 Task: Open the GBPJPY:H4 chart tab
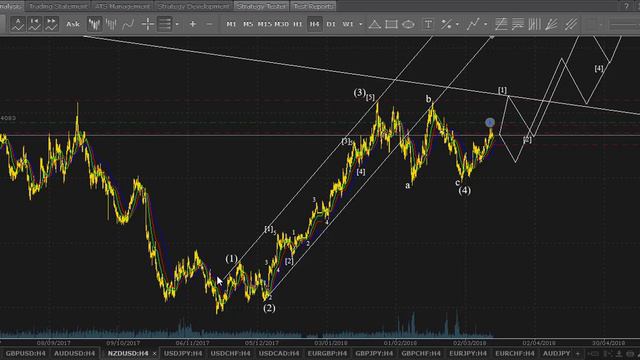point(374,353)
